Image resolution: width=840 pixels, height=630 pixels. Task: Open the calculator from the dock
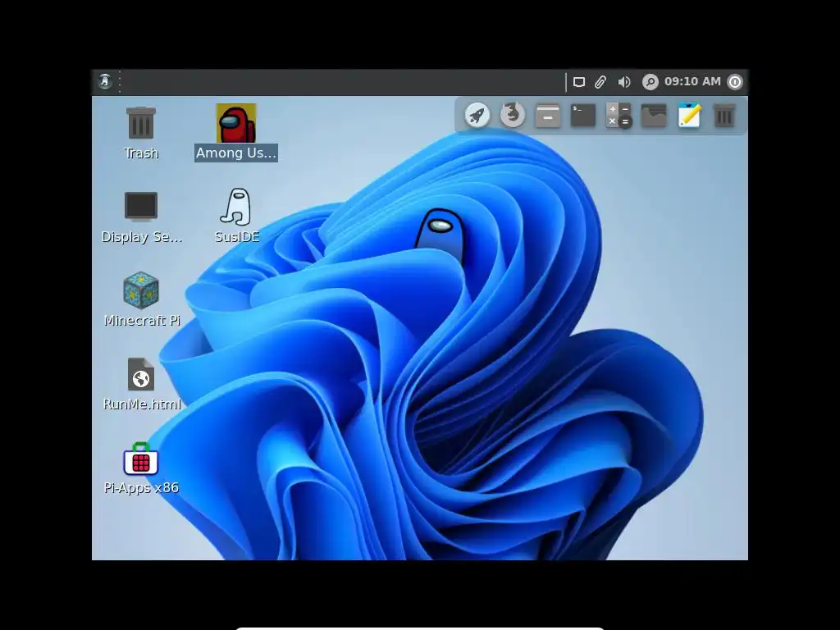pos(619,115)
